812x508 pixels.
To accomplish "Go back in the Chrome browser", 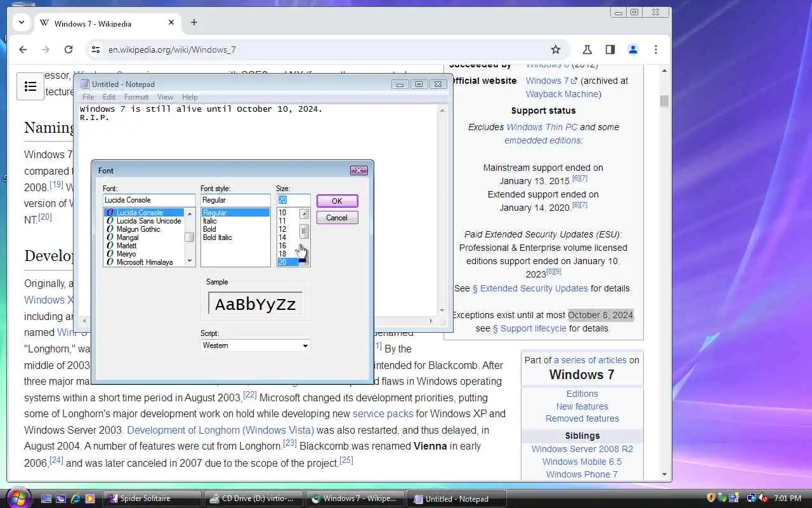I will [x=23, y=50].
